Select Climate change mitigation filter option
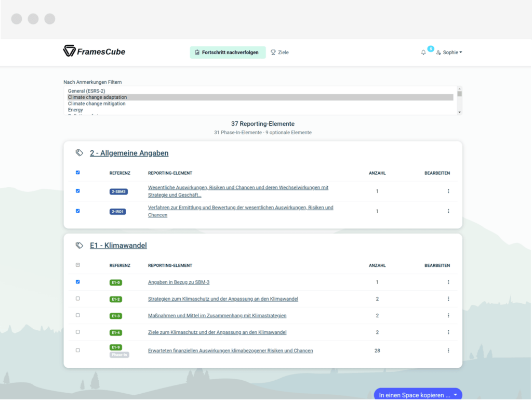Viewport: 532px width, 400px height. tap(260, 104)
